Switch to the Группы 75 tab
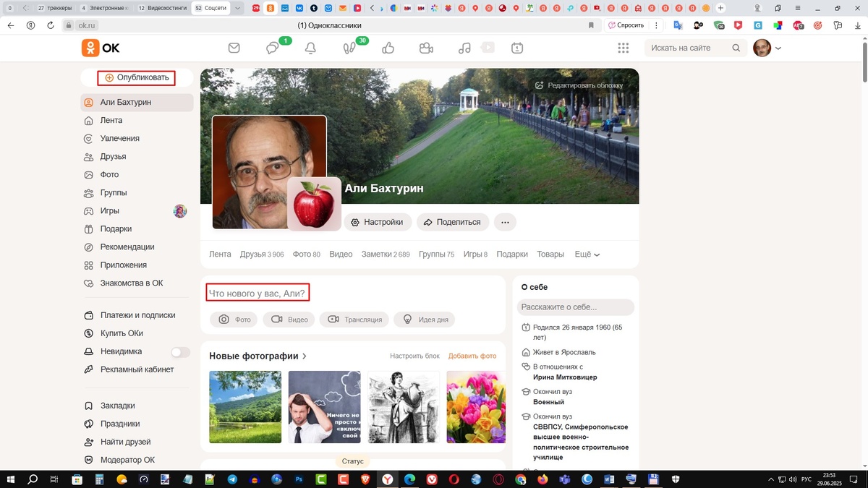 point(436,254)
